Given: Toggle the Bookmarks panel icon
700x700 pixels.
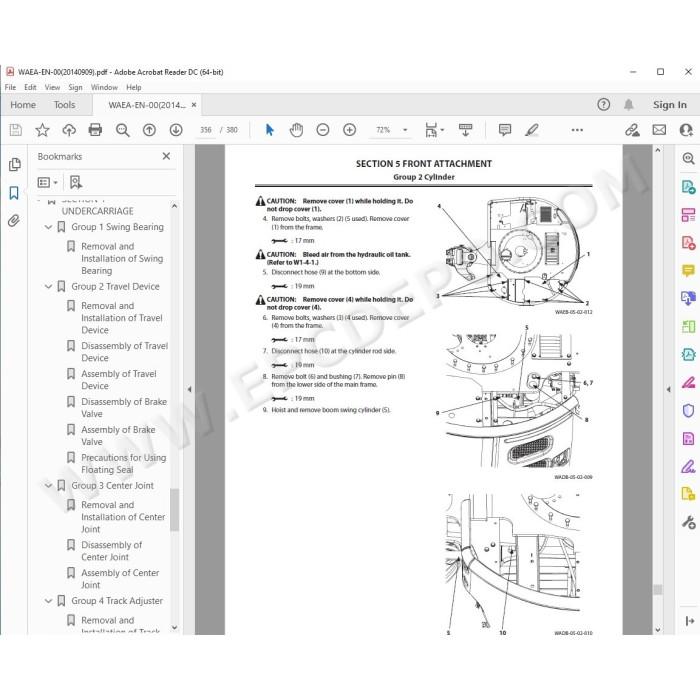Looking at the screenshot, I should click(14, 193).
